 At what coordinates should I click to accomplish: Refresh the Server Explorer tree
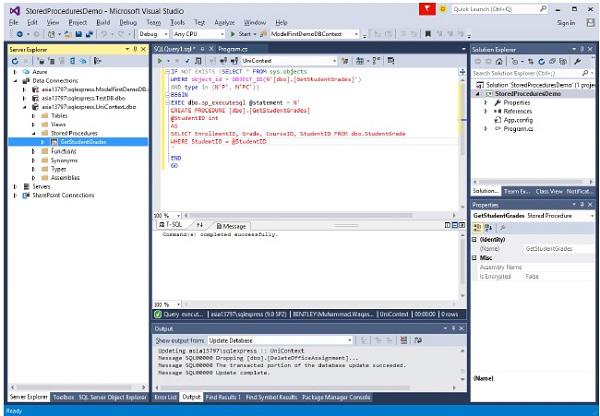point(15,61)
